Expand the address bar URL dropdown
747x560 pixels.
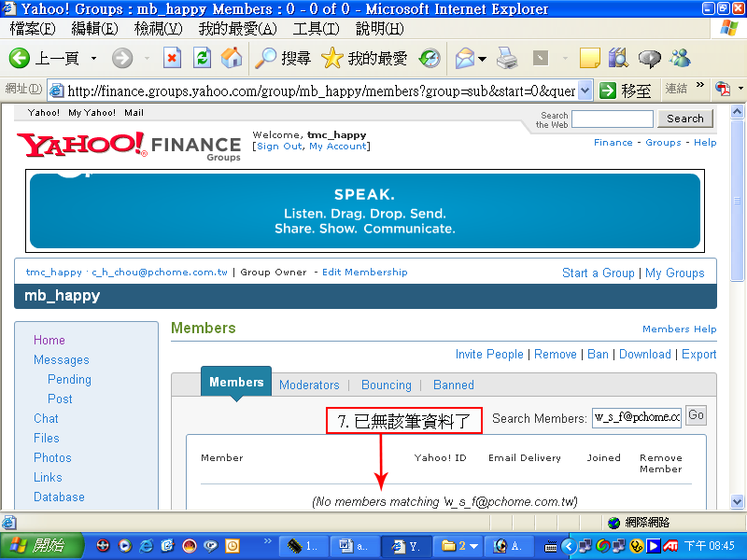[x=585, y=90]
